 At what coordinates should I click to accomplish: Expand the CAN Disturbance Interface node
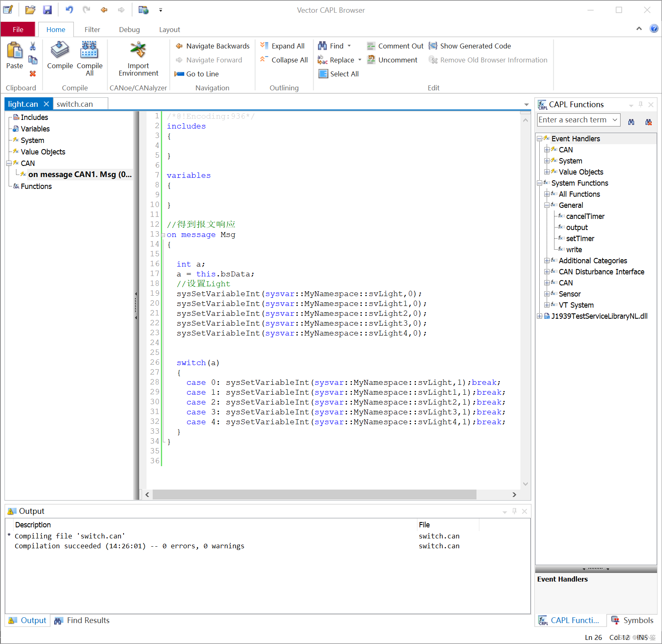click(547, 272)
